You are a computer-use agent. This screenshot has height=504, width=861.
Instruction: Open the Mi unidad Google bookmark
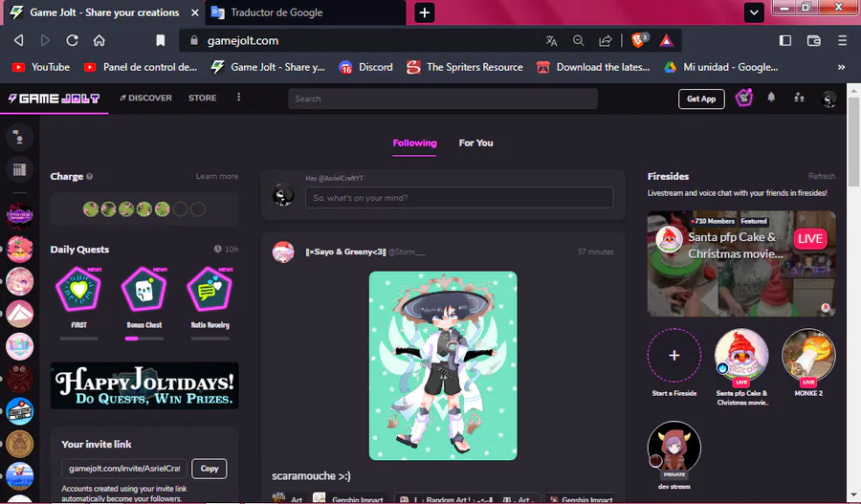(x=721, y=67)
